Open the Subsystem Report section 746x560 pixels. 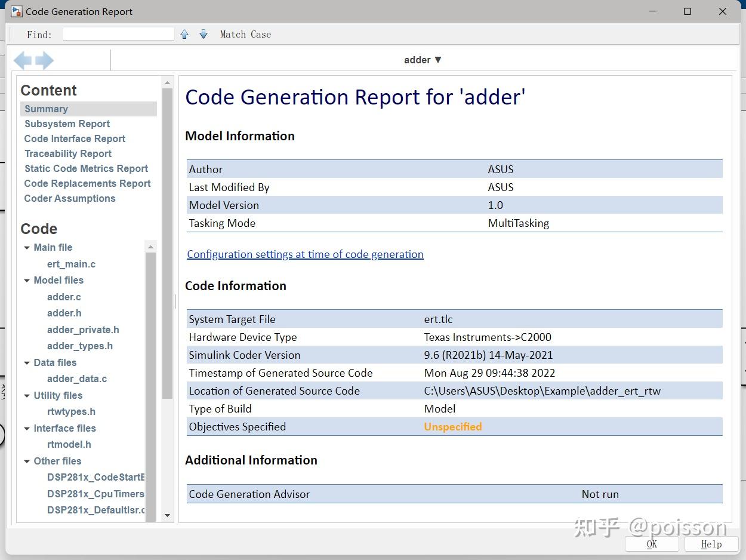(x=67, y=124)
